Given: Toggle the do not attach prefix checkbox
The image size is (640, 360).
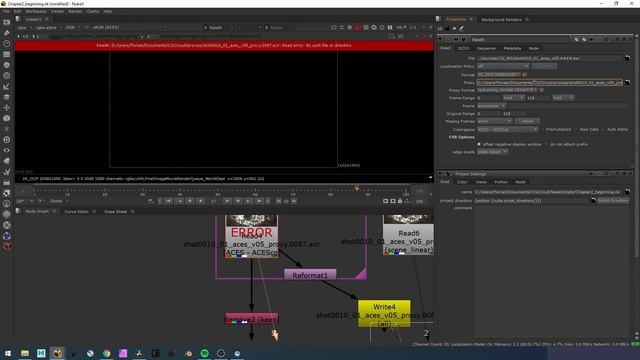Looking at the screenshot, I should point(547,144).
